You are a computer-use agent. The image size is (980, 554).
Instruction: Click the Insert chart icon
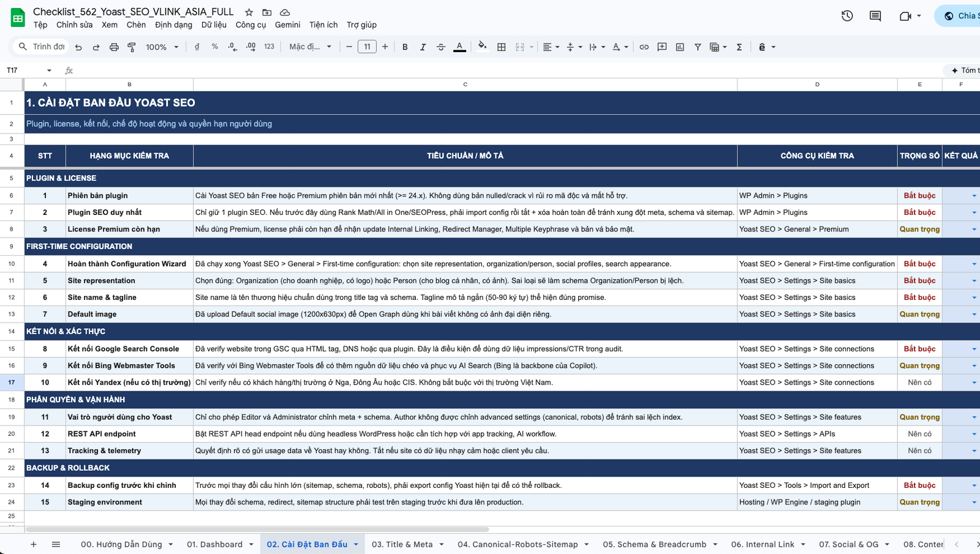click(680, 47)
